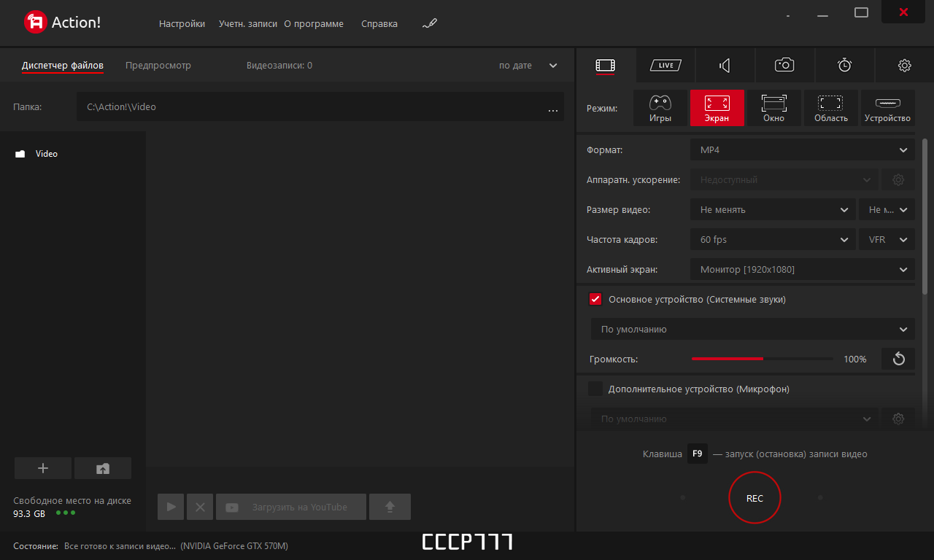Open the scheduler panel
The height and width of the screenshot is (560, 934).
[844, 65]
